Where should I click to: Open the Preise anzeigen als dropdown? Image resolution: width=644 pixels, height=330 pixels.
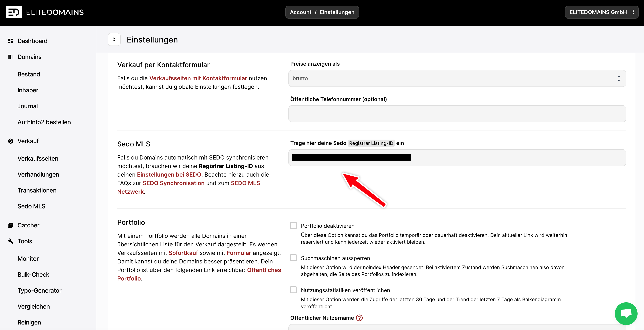[457, 79]
